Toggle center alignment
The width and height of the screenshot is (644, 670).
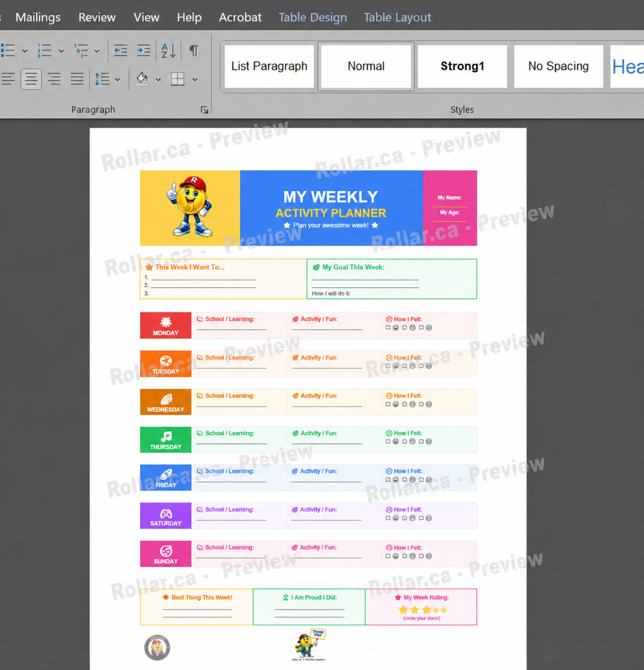(31, 79)
